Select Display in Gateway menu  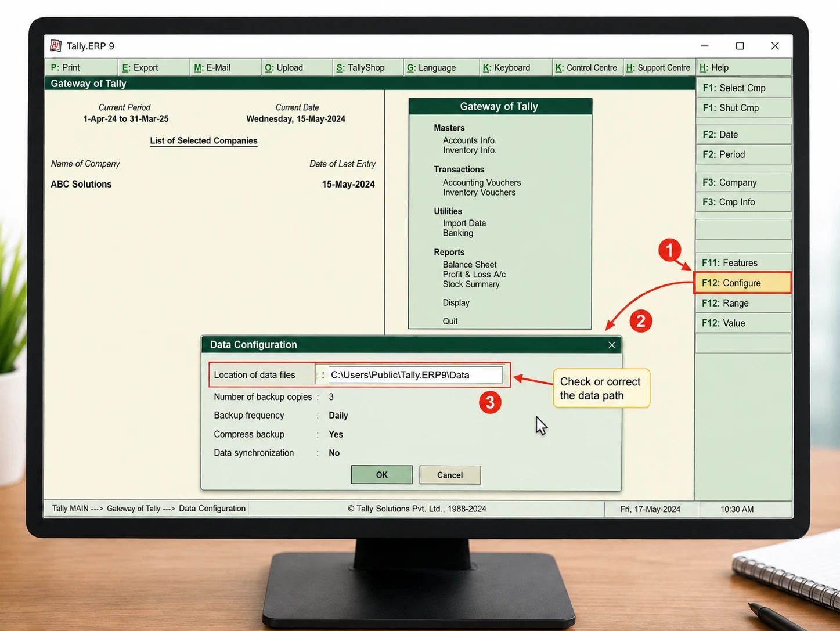[x=456, y=303]
